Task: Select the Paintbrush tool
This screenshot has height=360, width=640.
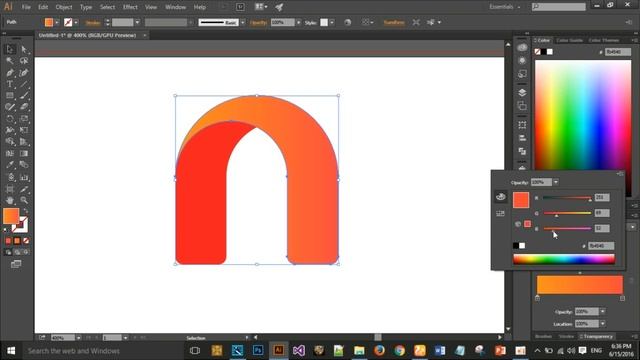Action: 24,96
